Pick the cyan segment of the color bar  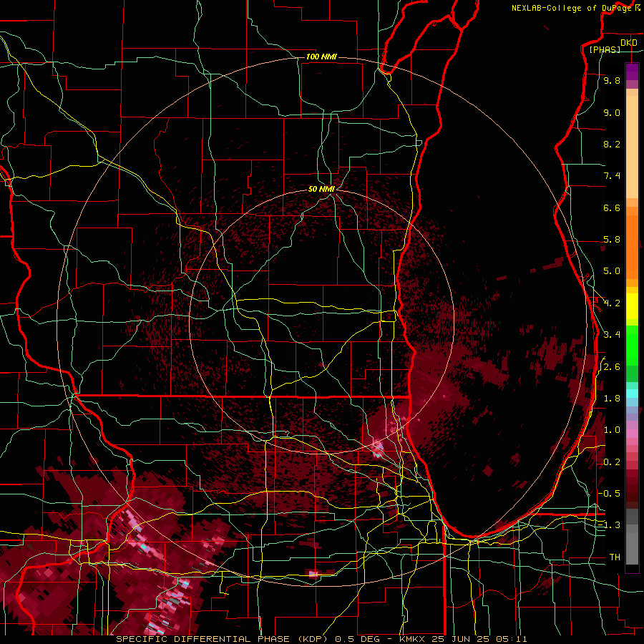[632, 394]
